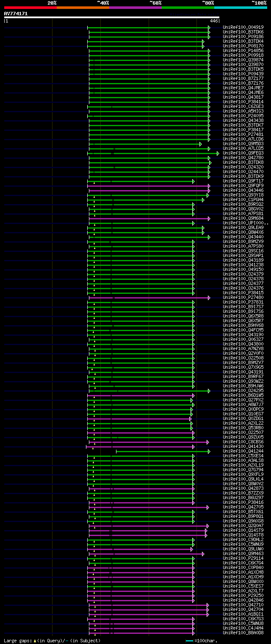Click label UniRef100_Q9SC16
Screen dimensions: 271x644
[x=243, y=251]
